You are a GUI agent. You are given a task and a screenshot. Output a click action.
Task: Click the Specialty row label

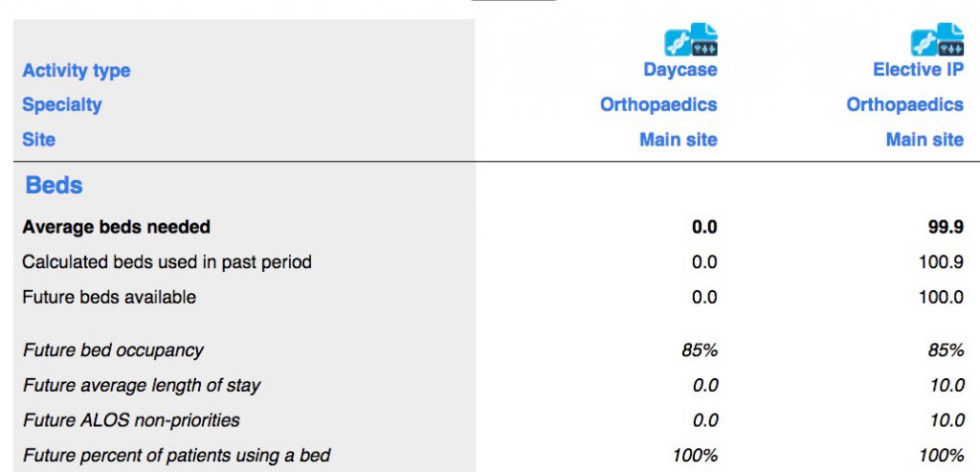point(62,104)
